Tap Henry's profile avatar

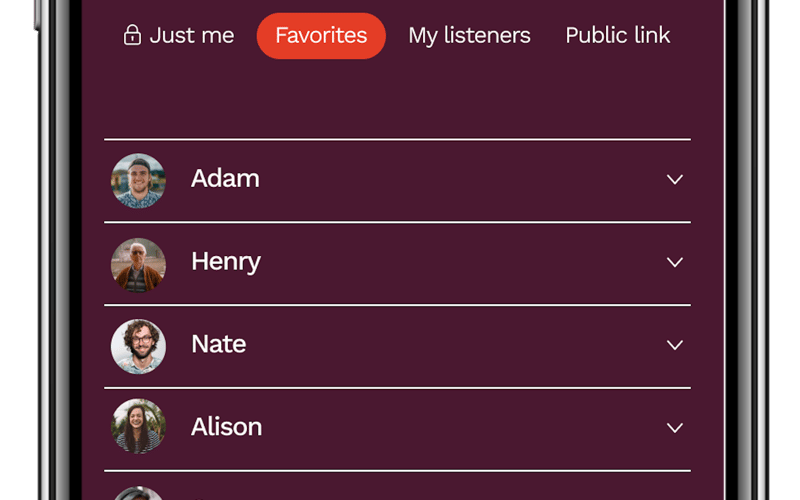pyautogui.click(x=138, y=264)
